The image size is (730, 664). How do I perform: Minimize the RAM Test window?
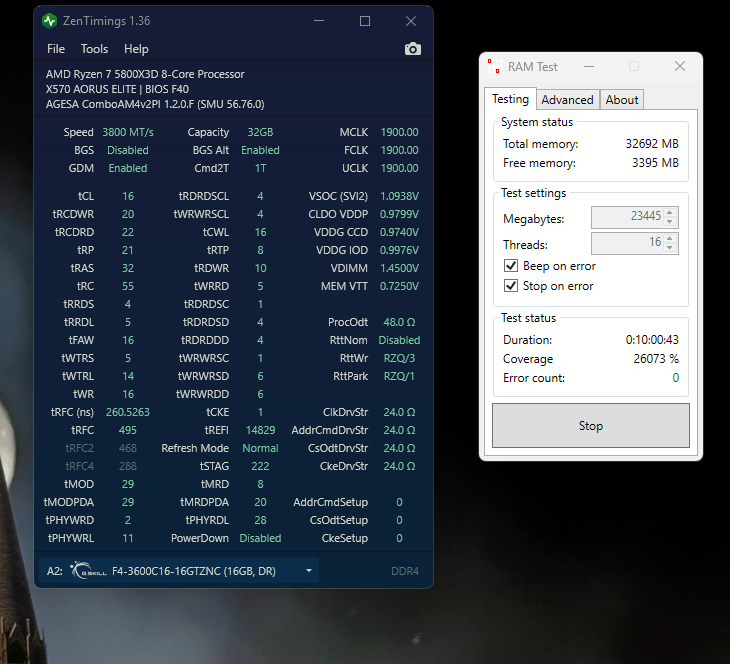point(589,67)
